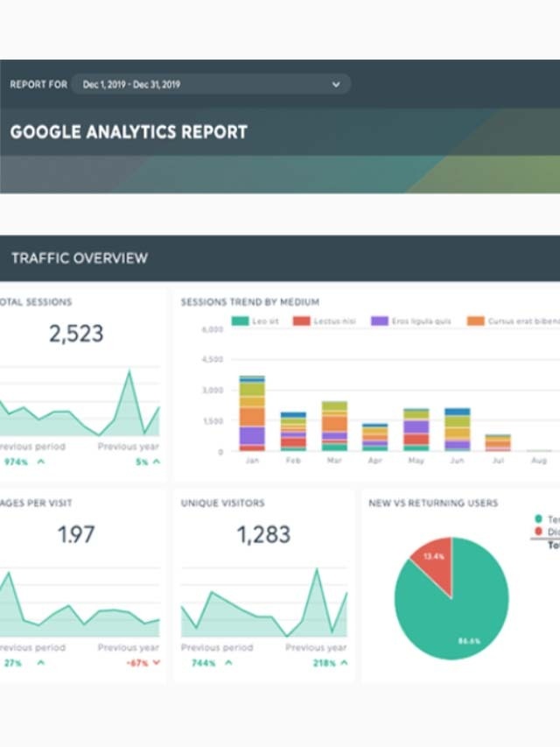
Task: Click the Aug axis label
Action: tap(539, 461)
